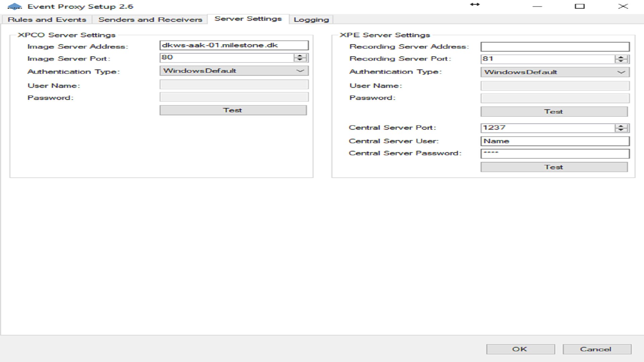Open the Logging tab
The image size is (644, 362).
[311, 19]
